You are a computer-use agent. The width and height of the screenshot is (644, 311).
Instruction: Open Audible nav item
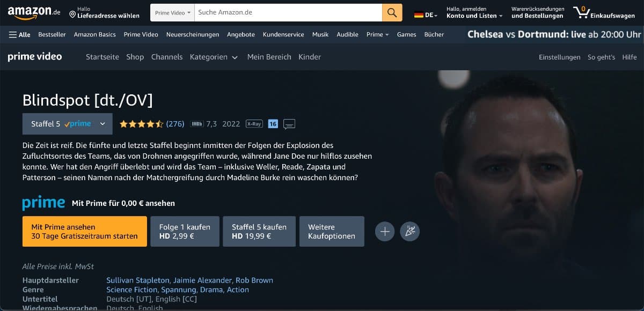point(347,34)
